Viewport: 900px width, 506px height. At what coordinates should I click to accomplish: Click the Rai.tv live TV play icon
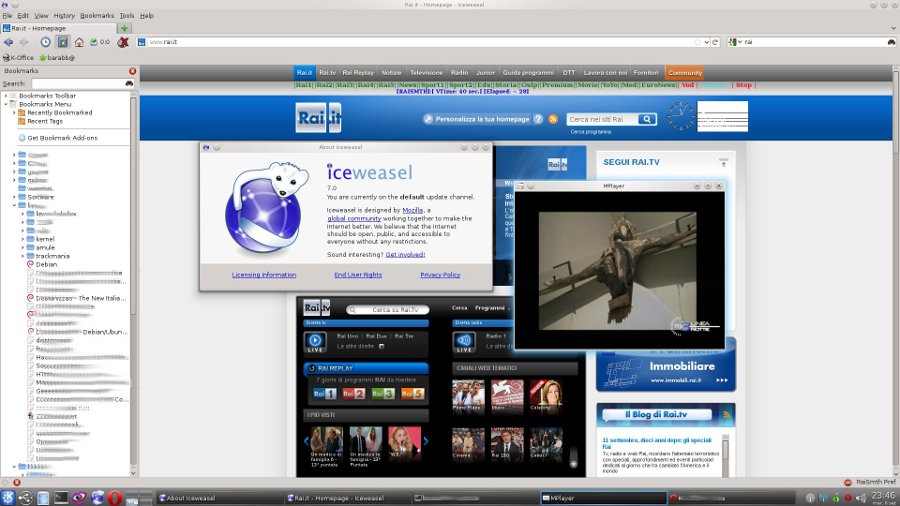coord(315,342)
